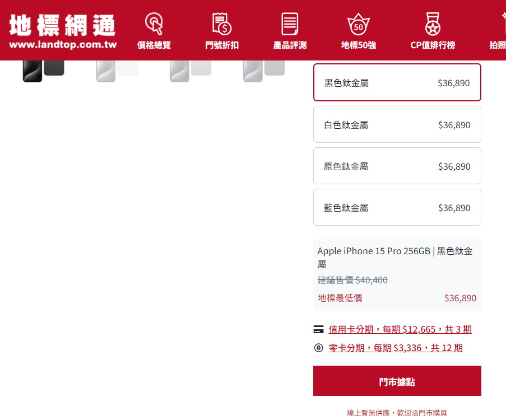Click the 門號折扣 receipt icon
The width and height of the screenshot is (506, 420).
pos(222,24)
